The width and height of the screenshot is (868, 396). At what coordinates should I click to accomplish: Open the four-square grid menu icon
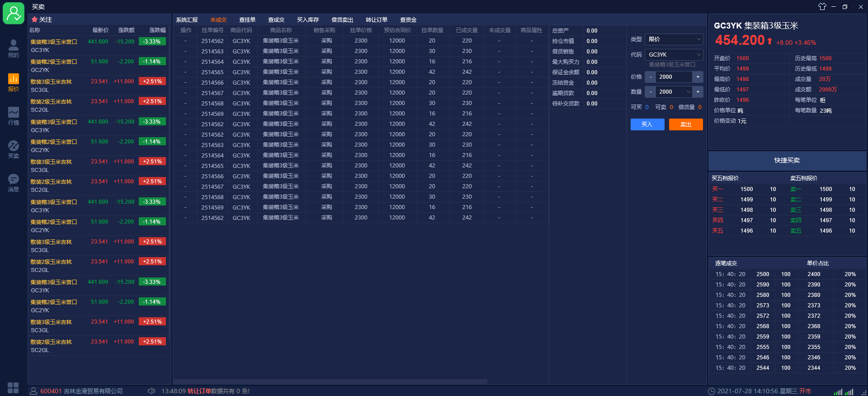click(13, 388)
